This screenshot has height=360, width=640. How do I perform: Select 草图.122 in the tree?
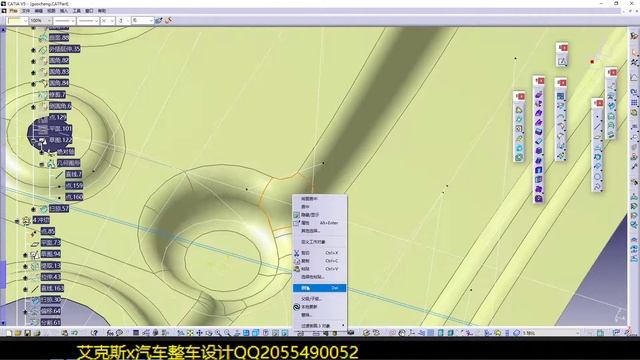(60, 140)
